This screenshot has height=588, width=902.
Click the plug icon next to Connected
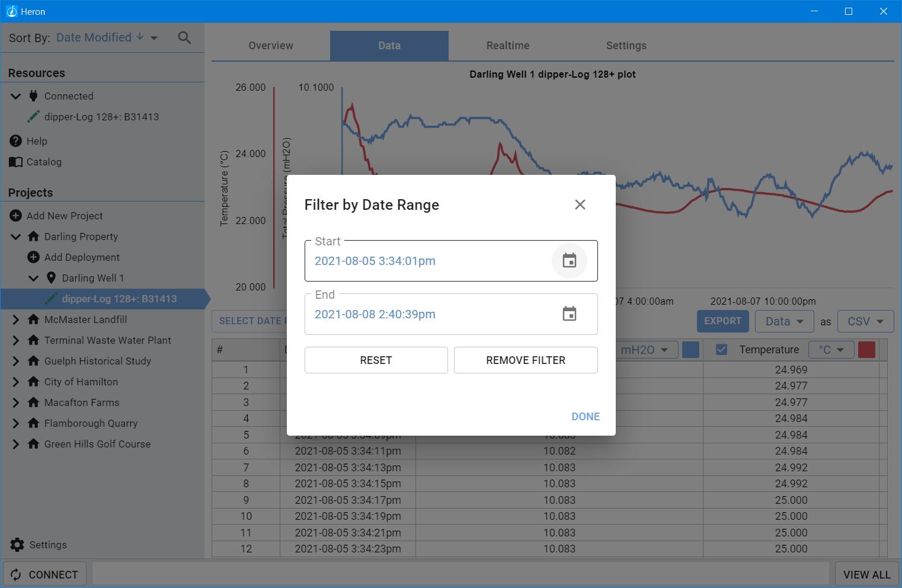click(x=33, y=96)
